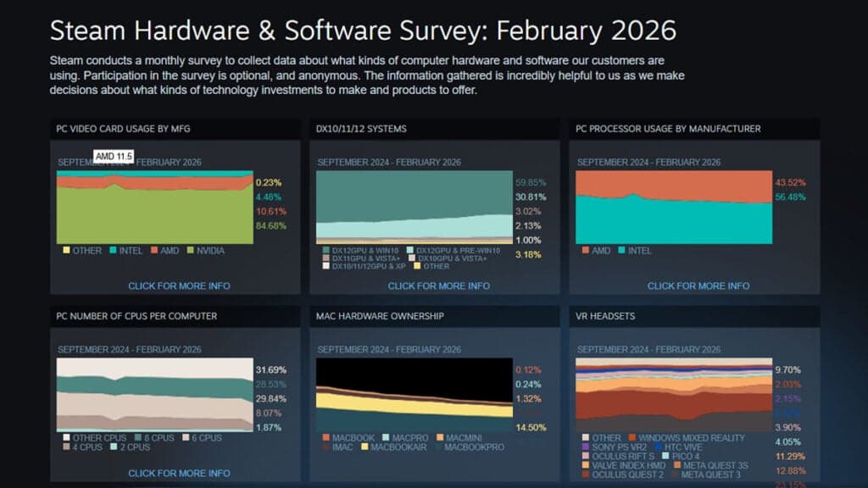Select the 4 CPUS legend marker
The width and height of the screenshot is (868, 488).
tap(66, 446)
